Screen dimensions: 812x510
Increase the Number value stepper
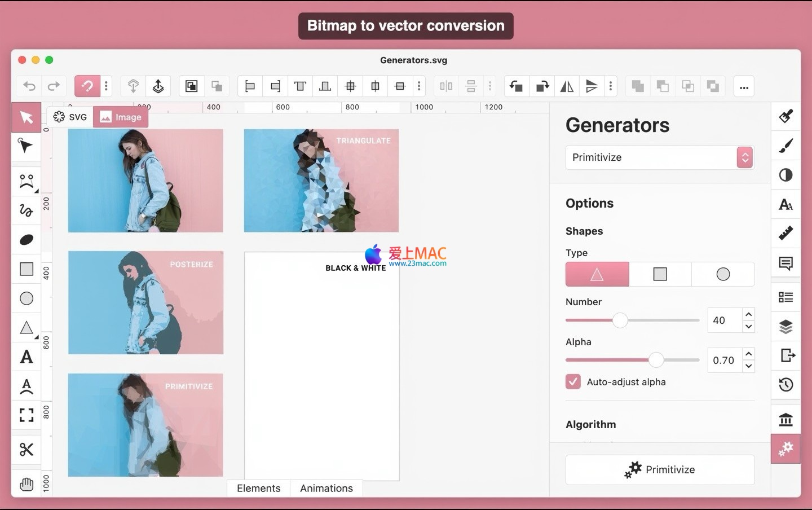click(x=748, y=314)
